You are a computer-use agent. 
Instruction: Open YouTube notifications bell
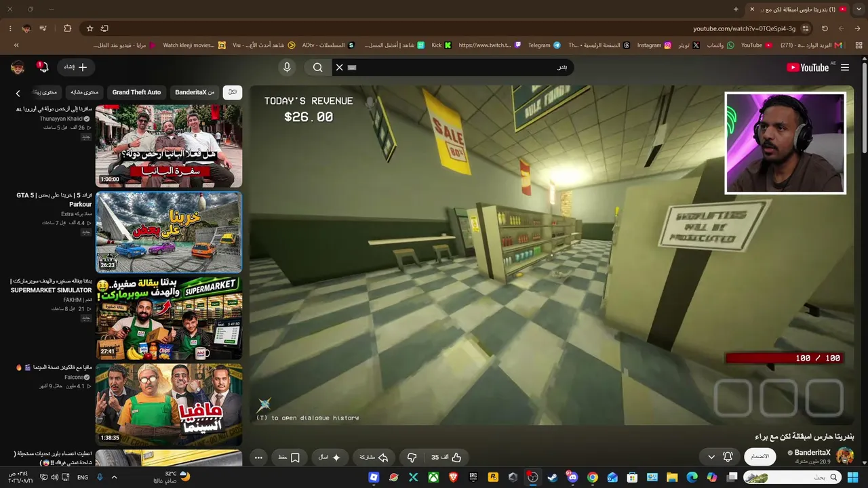pos(43,67)
